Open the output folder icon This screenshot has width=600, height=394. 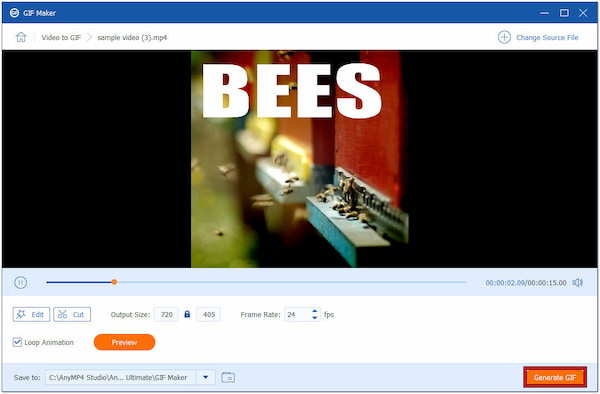(x=228, y=377)
